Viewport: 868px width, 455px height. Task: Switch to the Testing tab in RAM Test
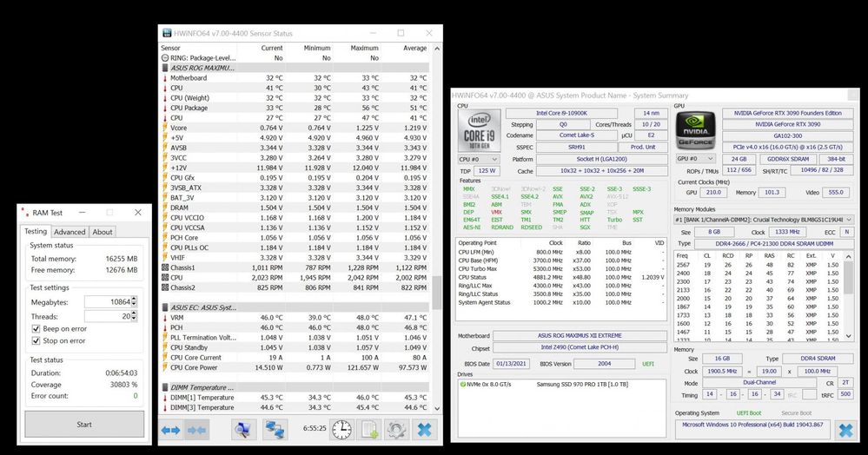[x=36, y=231]
